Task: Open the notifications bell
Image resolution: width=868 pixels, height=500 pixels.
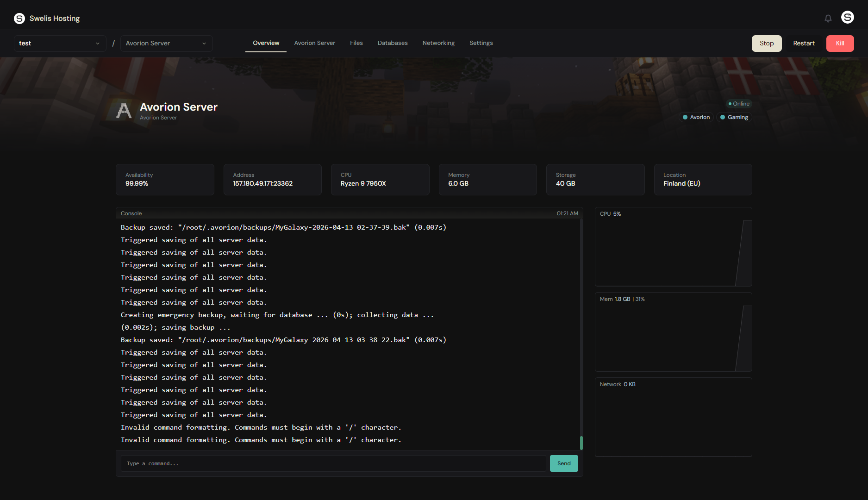Action: click(x=828, y=19)
